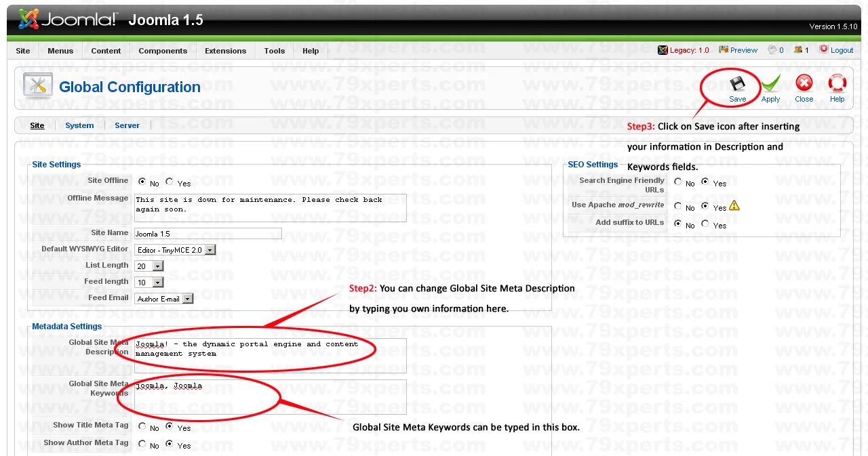Click the mod_rewrite warning triangle icon
Viewport: 868px width, 456px height.
[734, 205]
